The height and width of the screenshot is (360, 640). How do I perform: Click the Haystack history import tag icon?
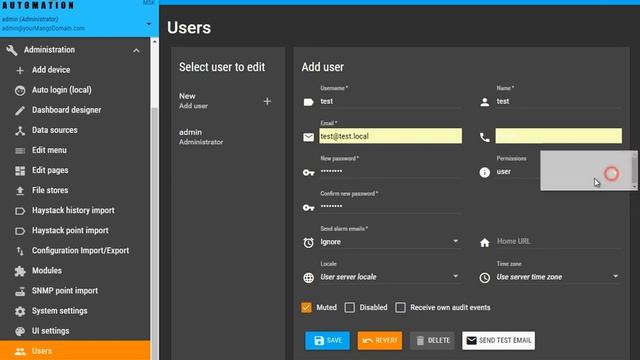point(20,211)
